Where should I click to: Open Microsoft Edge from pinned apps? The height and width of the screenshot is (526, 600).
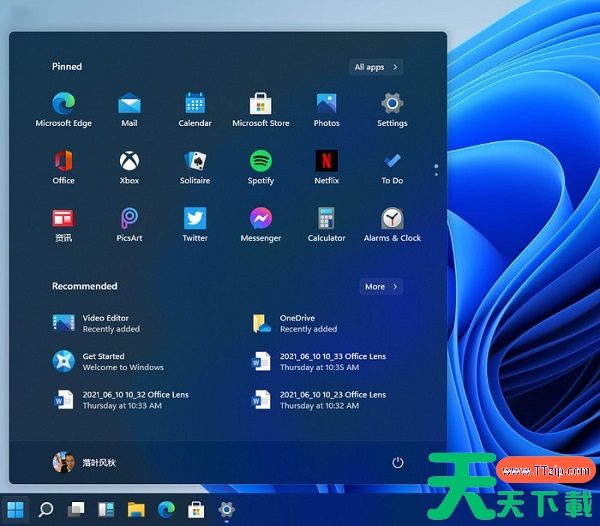tap(64, 109)
